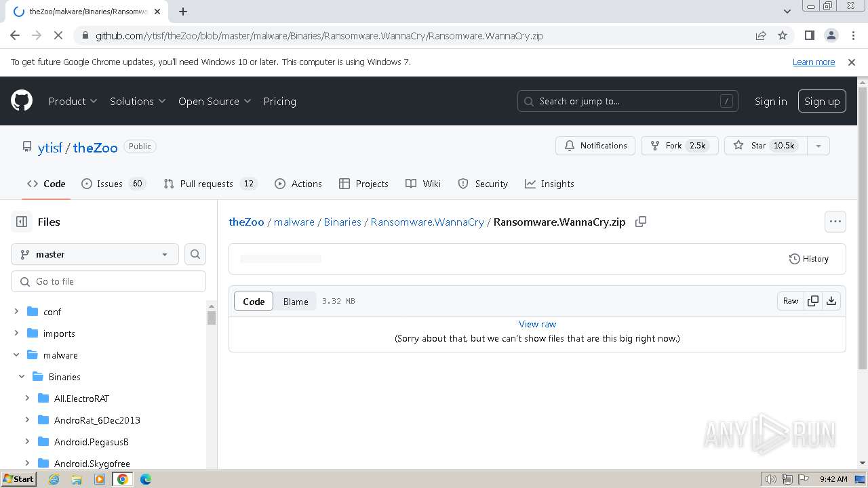The width and height of the screenshot is (868, 488).
Task: Switch to the Security tab
Action: 483,184
